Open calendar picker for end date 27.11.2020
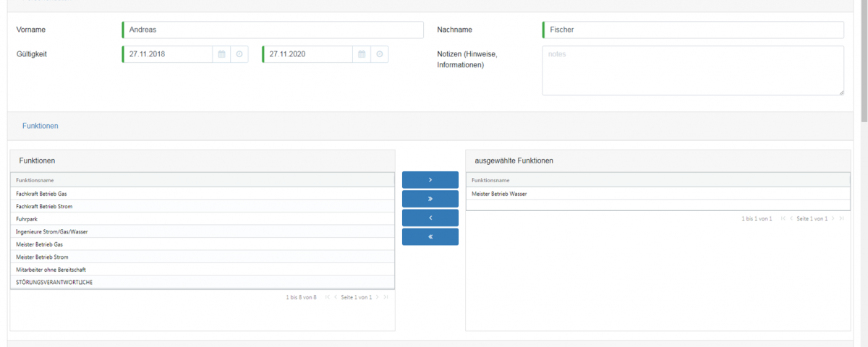The height and width of the screenshot is (347, 868). point(362,54)
